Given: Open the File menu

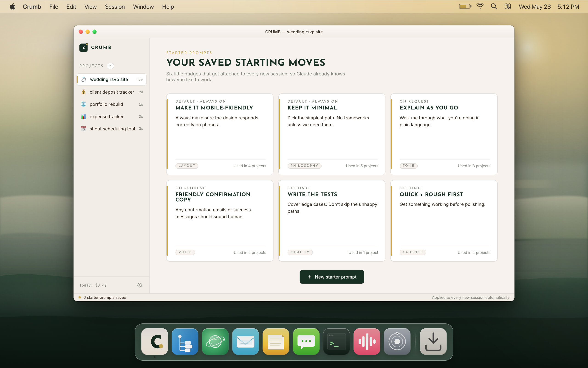Looking at the screenshot, I should pos(54,7).
